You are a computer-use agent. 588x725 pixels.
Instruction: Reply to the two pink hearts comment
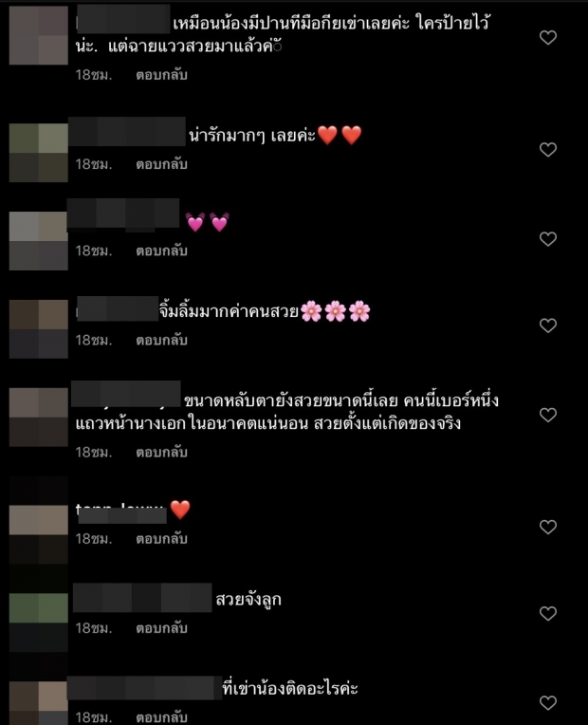[x=161, y=251]
